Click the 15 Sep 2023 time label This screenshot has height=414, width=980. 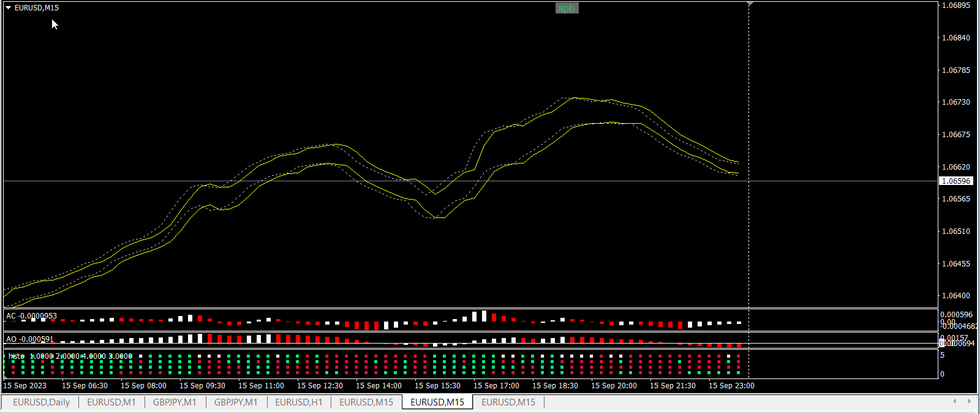pos(25,386)
